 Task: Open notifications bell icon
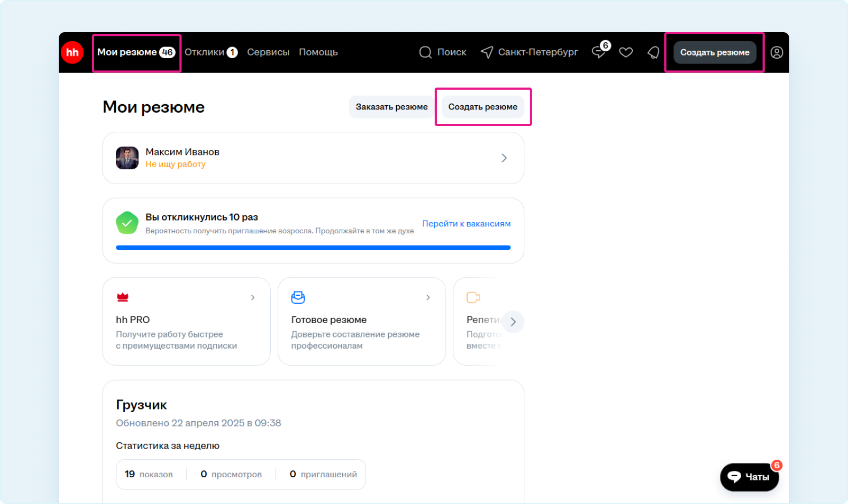pos(653,52)
